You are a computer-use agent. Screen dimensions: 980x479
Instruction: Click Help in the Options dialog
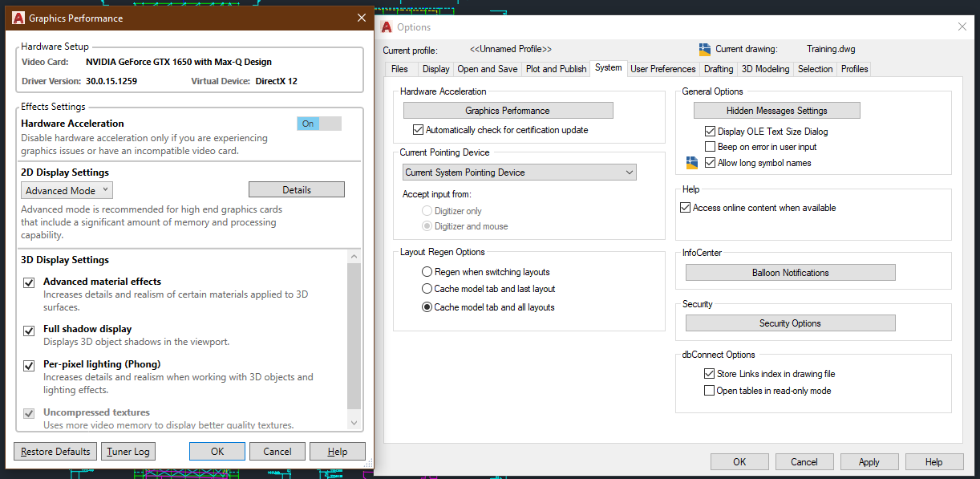click(934, 461)
